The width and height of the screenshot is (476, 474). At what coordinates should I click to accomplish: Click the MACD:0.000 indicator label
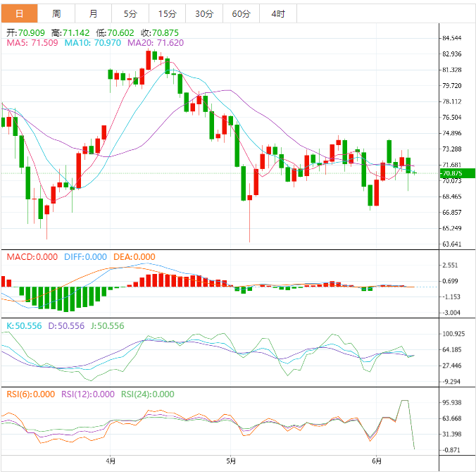32,257
